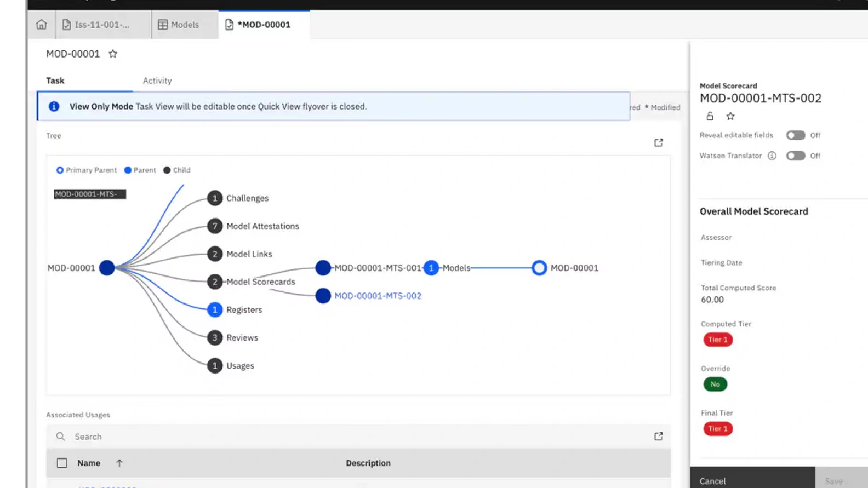
Task: Star the MOD-00001-MTS-002 scorecard
Action: (730, 116)
